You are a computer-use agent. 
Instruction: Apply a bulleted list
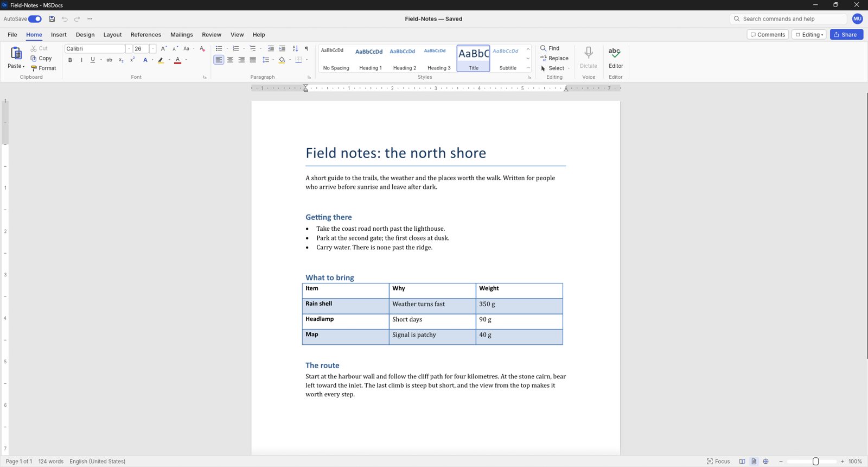[x=219, y=49]
